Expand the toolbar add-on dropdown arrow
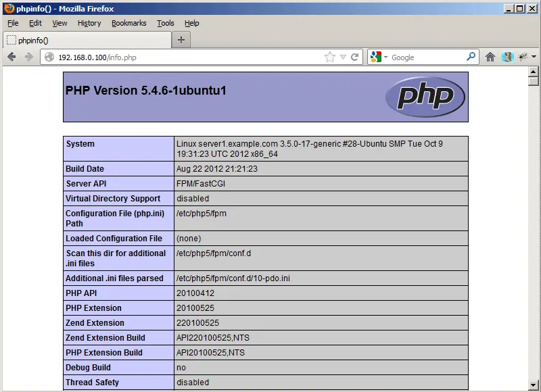Screen dimensions: 541x392 (x=534, y=57)
